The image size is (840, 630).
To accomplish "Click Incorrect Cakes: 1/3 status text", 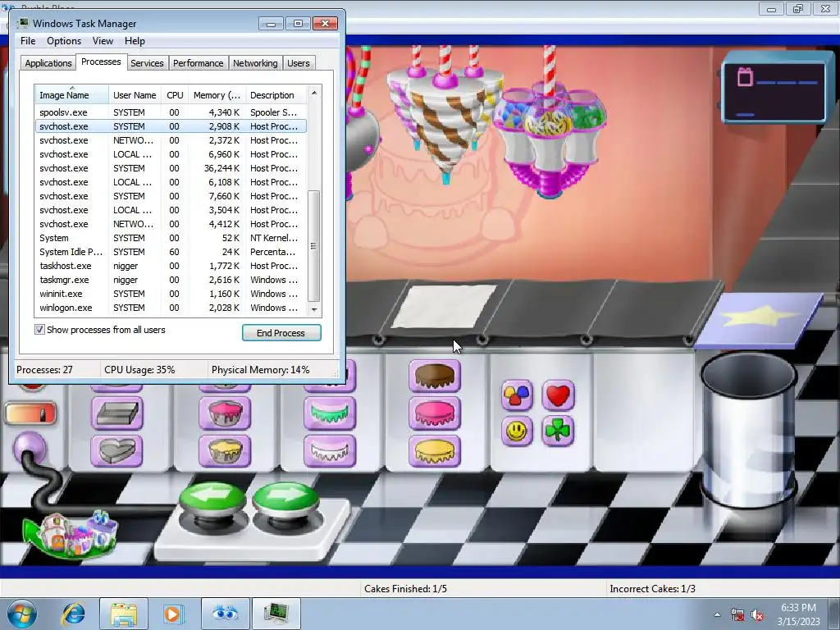I will [652, 589].
